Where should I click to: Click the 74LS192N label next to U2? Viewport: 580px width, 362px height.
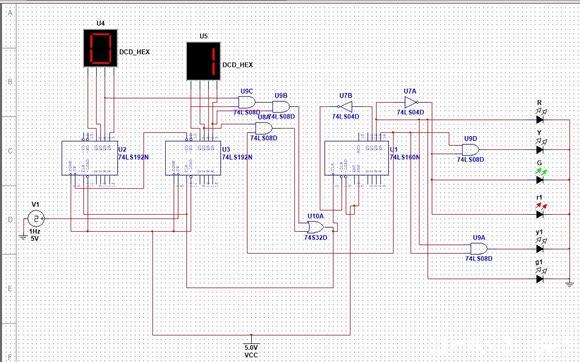tap(133, 157)
